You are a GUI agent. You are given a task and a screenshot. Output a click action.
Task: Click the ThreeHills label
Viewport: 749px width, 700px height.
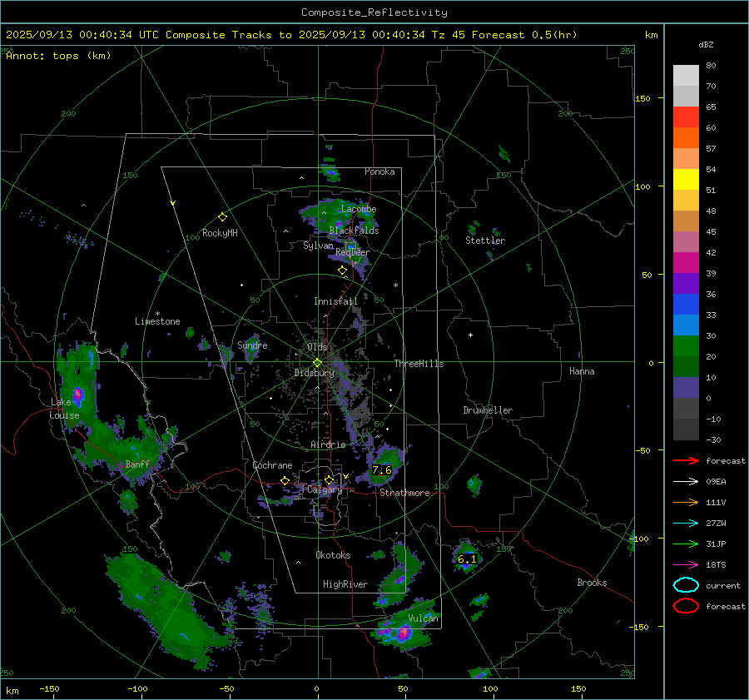click(419, 364)
